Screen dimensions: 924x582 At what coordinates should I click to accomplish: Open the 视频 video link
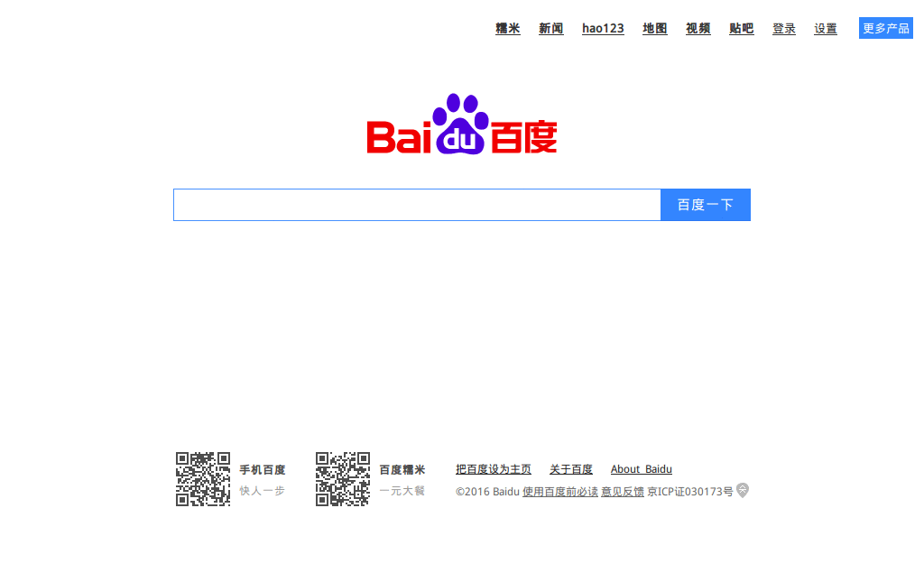click(698, 28)
